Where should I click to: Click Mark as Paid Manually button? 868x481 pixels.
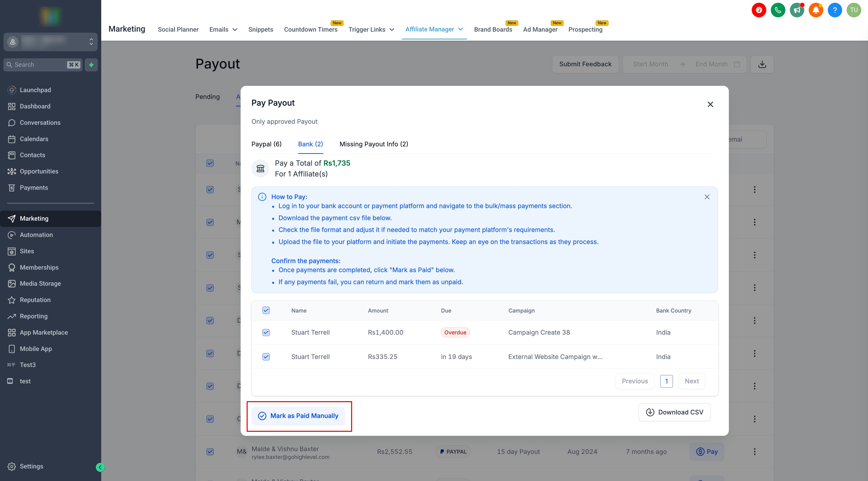coord(298,416)
